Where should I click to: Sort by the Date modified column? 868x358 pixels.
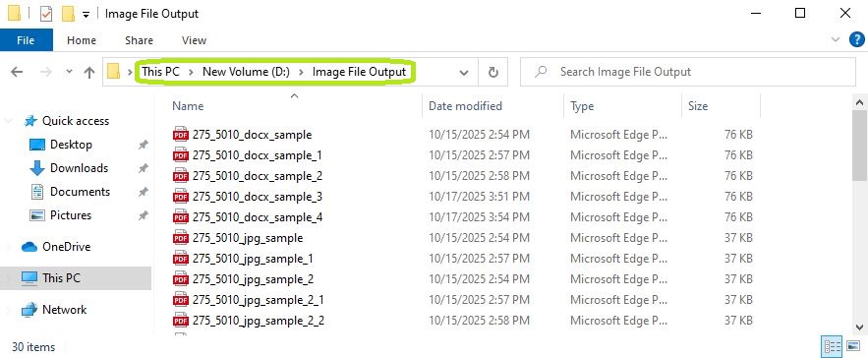[x=465, y=106]
